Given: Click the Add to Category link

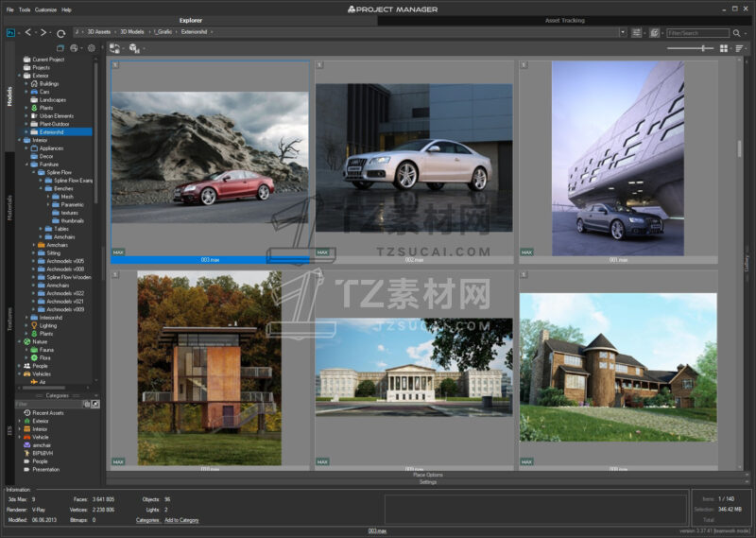Looking at the screenshot, I should 181,519.
